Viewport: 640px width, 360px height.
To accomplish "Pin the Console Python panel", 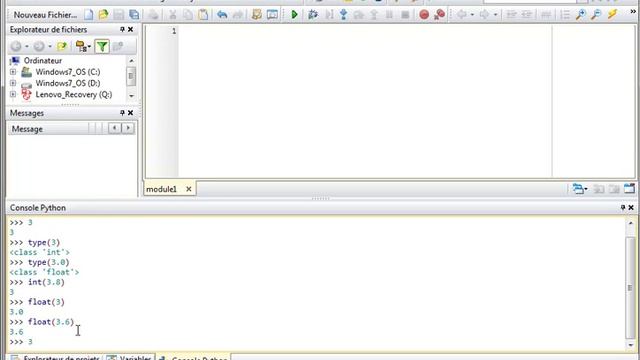I will [x=622, y=208].
